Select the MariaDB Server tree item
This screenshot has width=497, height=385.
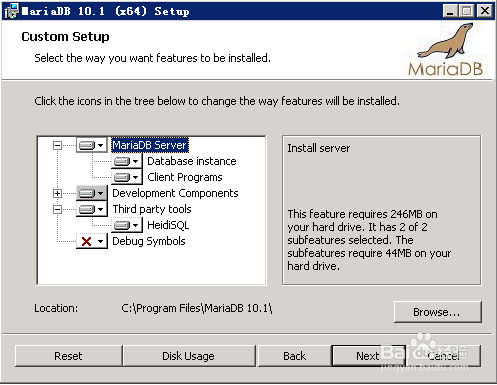[x=150, y=145]
